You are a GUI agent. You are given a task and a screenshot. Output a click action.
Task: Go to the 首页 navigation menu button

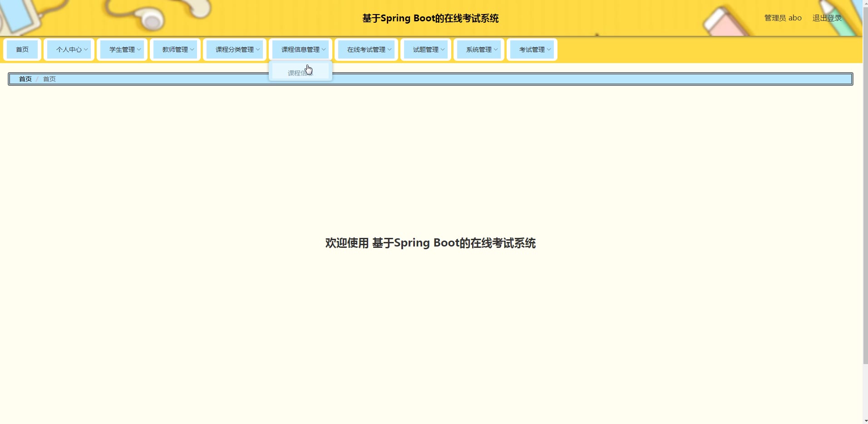pos(22,49)
